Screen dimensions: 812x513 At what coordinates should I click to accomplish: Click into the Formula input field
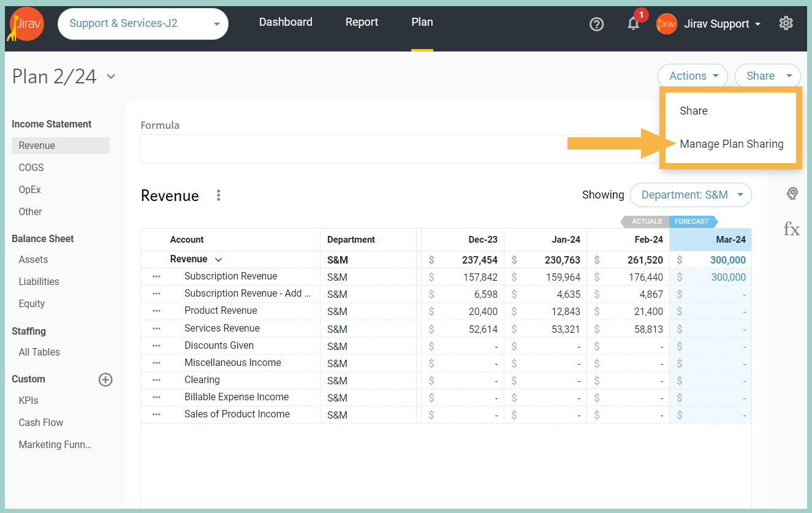400,148
